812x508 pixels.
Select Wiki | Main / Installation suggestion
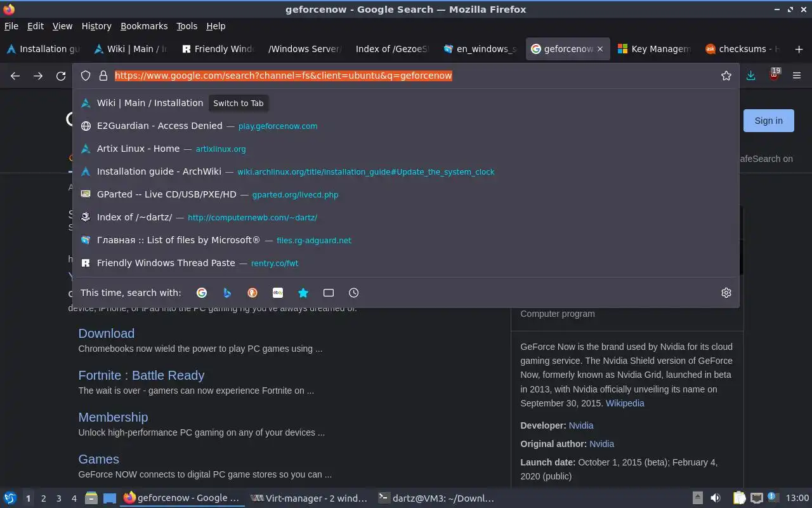tap(406, 103)
